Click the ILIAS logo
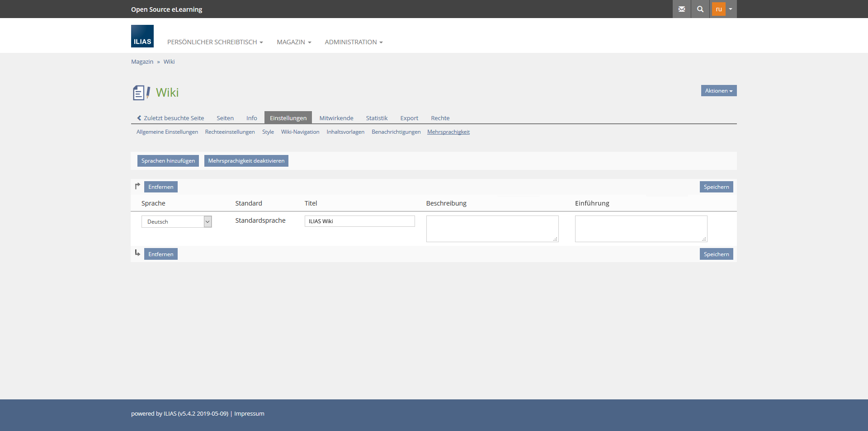Viewport: 868px width, 431px height. click(142, 36)
